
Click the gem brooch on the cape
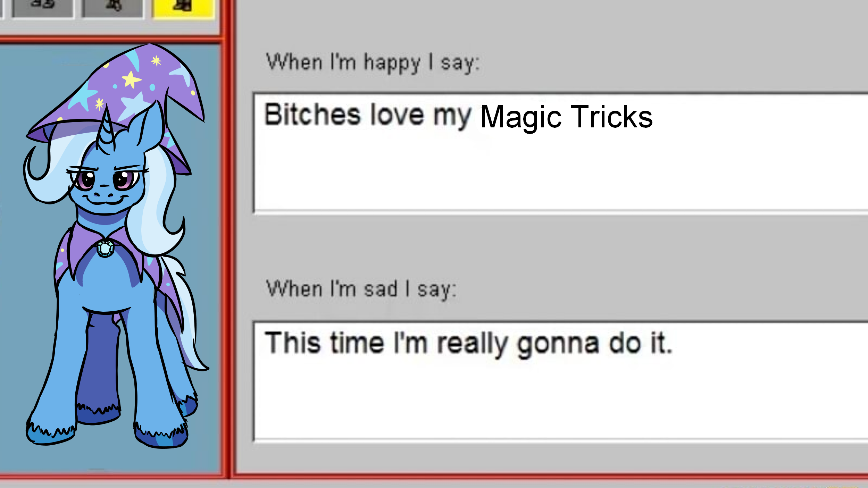point(105,249)
